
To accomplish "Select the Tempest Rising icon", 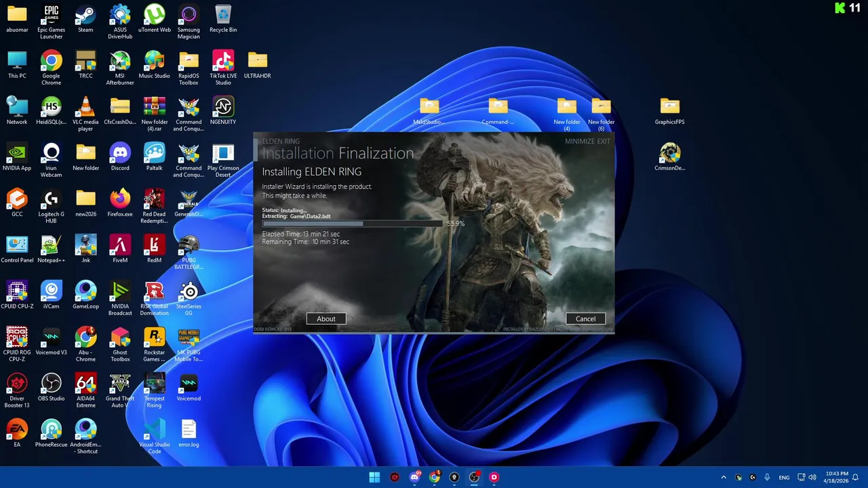I will (x=155, y=390).
